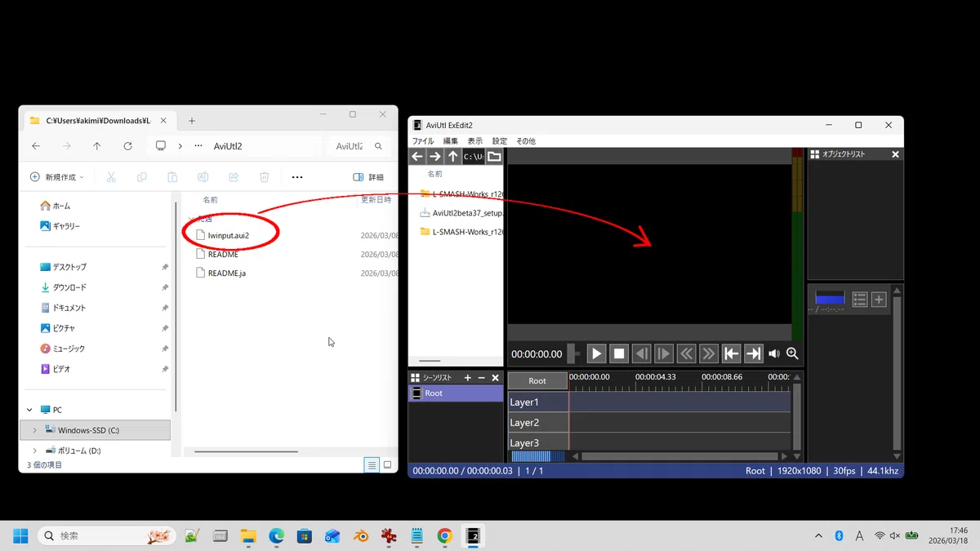Viewport: 980px width, 551px height.
Task: Open 新規作成 dropdown in Explorer
Action: [57, 177]
